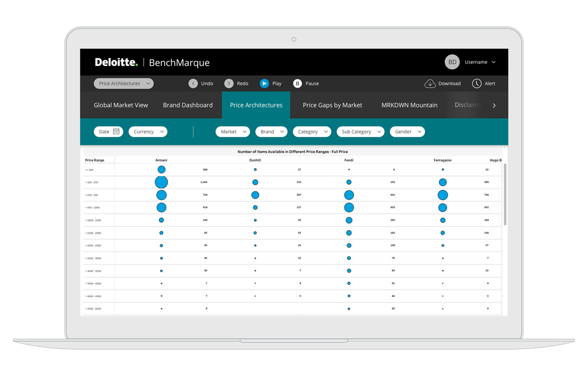Open the Price Architectures view dropdown
The image size is (588, 376).
(x=123, y=83)
